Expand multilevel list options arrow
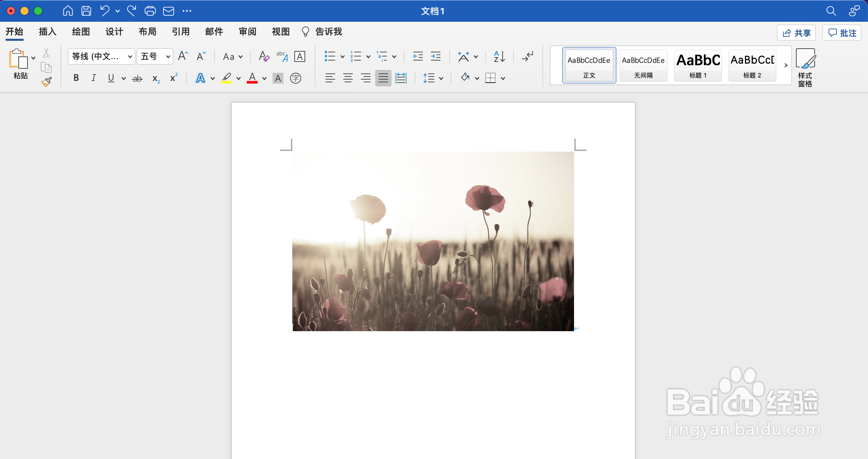868x459 pixels. pos(394,56)
